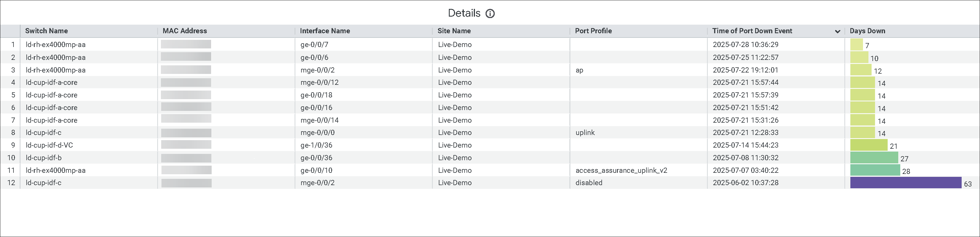Click the access_assurance_uplink_v2 port profile
980x237 pixels.
[x=621, y=170]
